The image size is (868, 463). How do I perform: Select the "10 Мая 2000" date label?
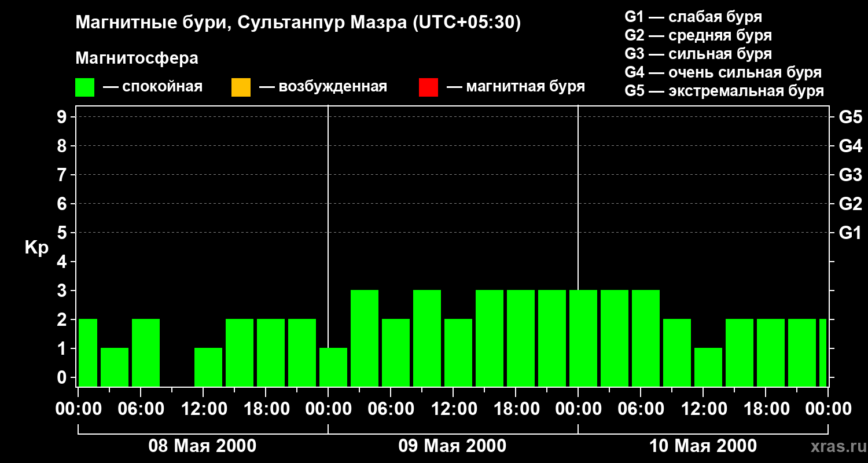(703, 446)
